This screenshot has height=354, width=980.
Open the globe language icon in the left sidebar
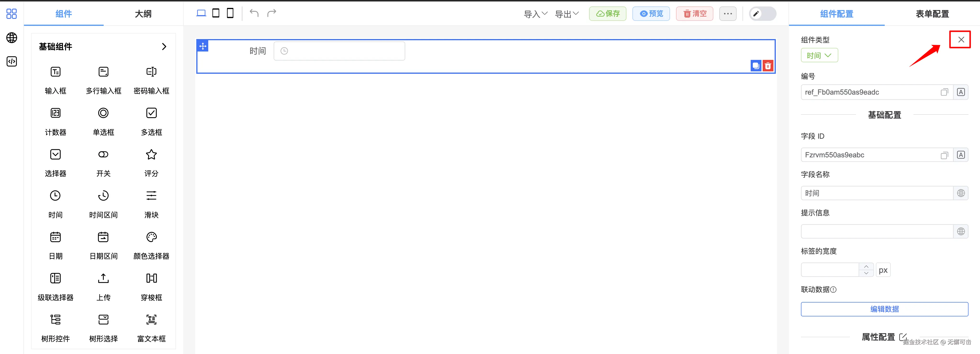12,38
